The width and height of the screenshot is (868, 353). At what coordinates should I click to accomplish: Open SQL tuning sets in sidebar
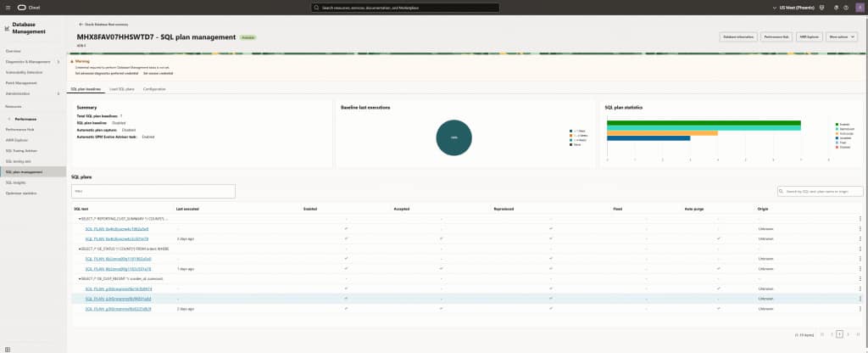tap(18, 161)
